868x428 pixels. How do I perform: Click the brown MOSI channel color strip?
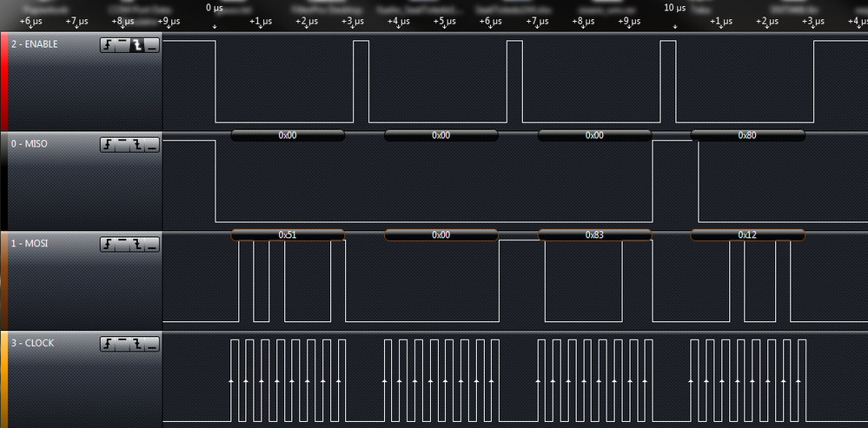(x=3, y=281)
